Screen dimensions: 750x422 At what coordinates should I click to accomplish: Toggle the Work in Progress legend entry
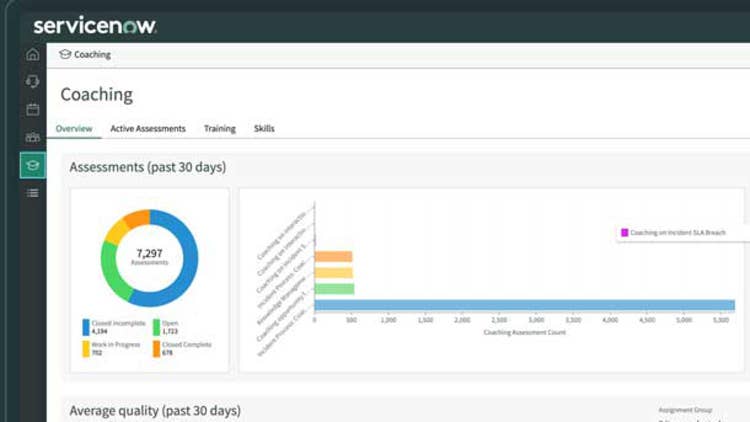pyautogui.click(x=87, y=348)
